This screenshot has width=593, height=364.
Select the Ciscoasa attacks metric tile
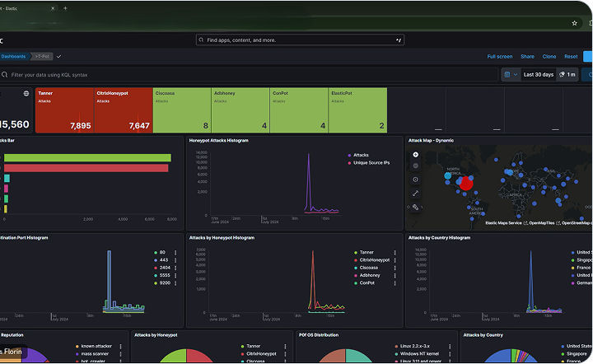coord(182,110)
